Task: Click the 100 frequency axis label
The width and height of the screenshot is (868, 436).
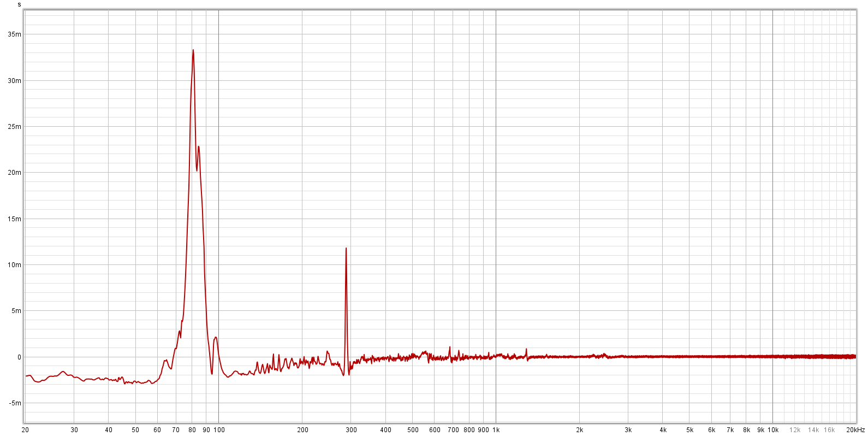Action: [x=219, y=430]
